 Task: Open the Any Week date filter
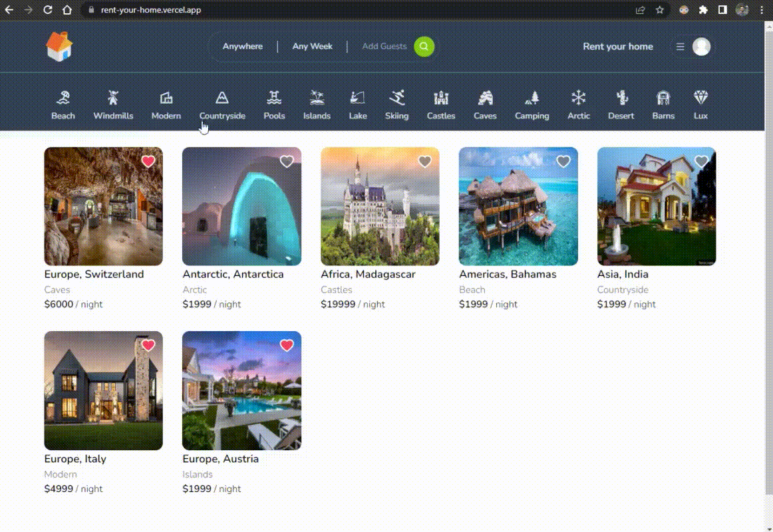(x=312, y=47)
